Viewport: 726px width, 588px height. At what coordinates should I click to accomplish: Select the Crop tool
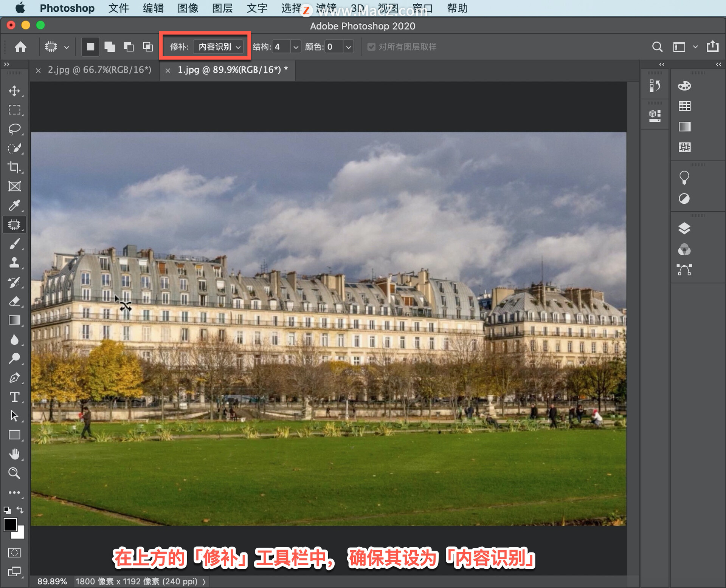(x=14, y=167)
